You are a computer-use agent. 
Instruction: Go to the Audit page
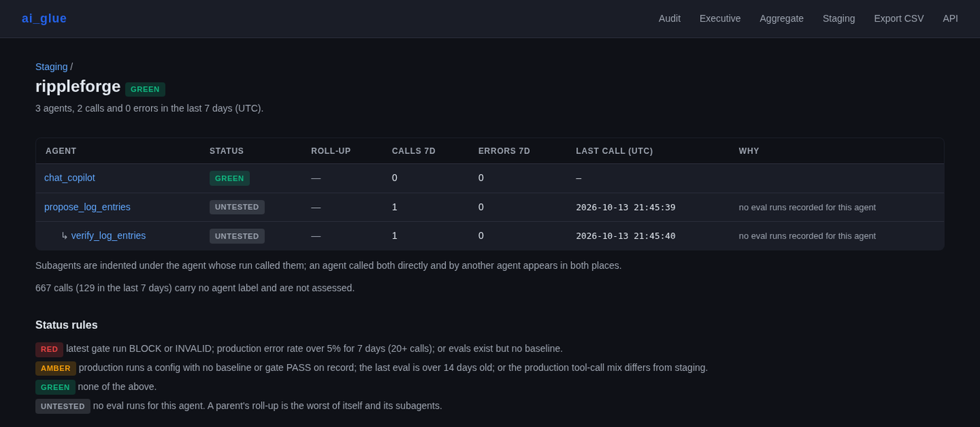[669, 19]
